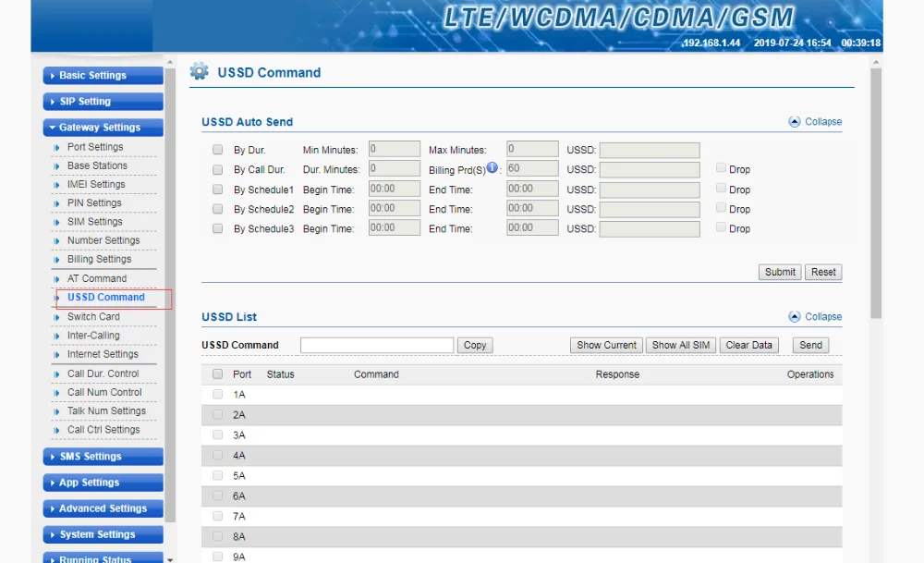
Task: Open the IMEI Settings page
Action: (95, 184)
